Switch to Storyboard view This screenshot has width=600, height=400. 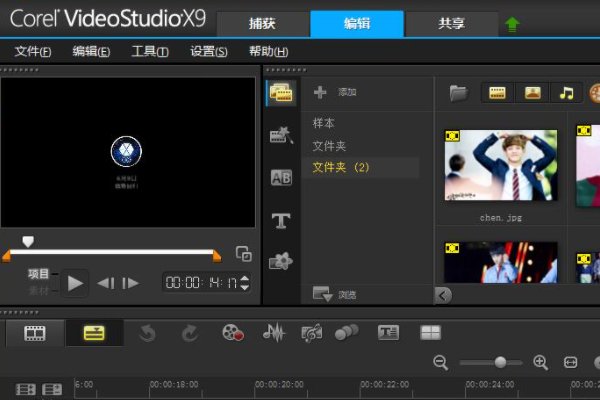(x=34, y=333)
